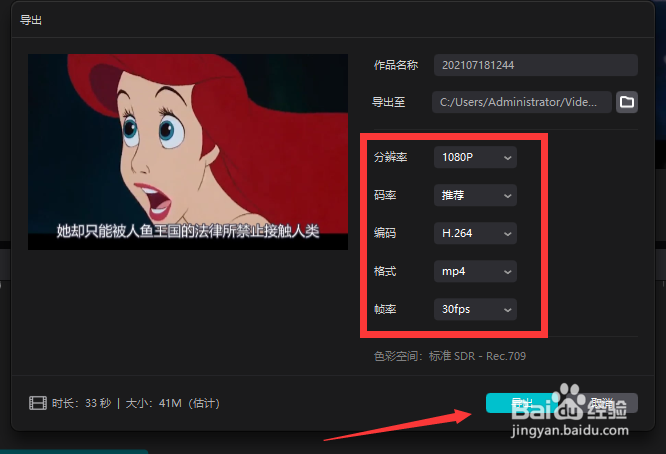This screenshot has width=666, height=454.
Task: Open the export folder browser icon
Action: pyautogui.click(x=626, y=102)
